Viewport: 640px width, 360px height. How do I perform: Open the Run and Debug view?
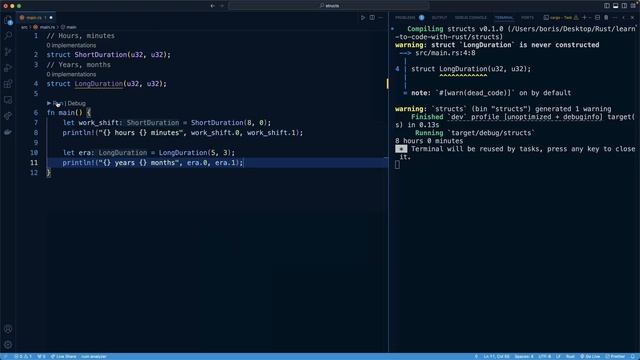[x=8, y=68]
